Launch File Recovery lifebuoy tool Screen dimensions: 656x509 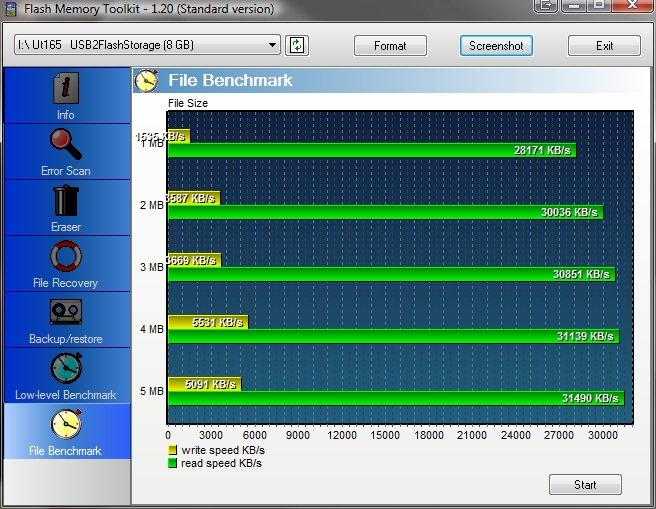pyautogui.click(x=66, y=257)
